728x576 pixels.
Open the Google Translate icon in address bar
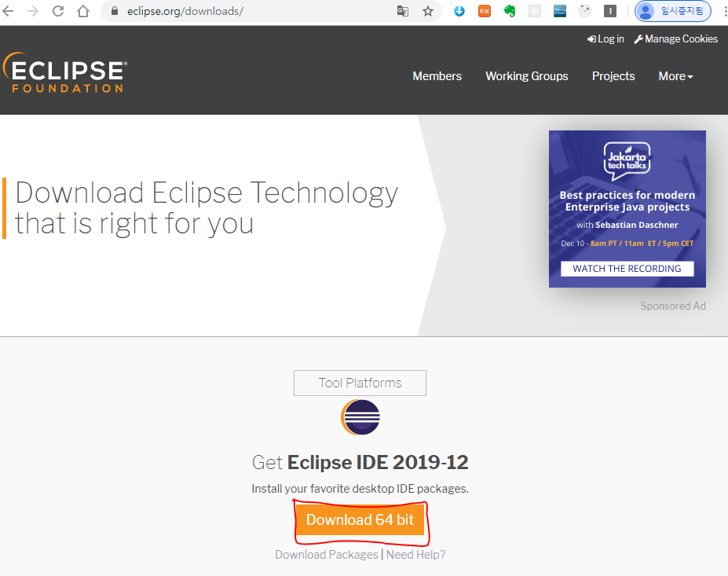403,11
